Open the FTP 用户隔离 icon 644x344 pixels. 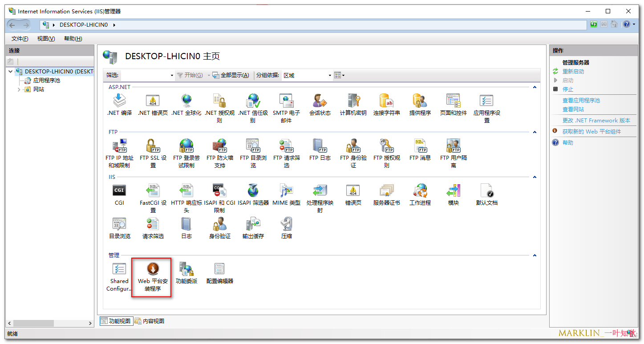tap(453, 146)
